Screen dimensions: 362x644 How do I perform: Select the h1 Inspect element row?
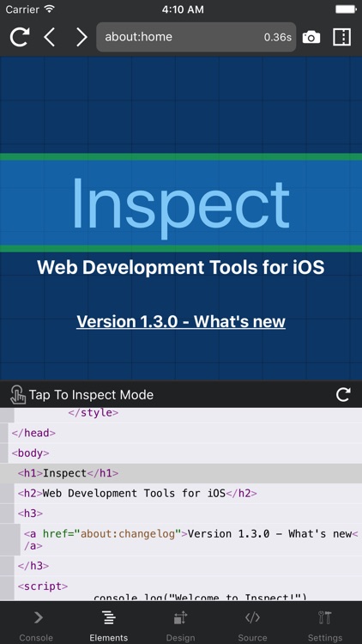coord(181,473)
